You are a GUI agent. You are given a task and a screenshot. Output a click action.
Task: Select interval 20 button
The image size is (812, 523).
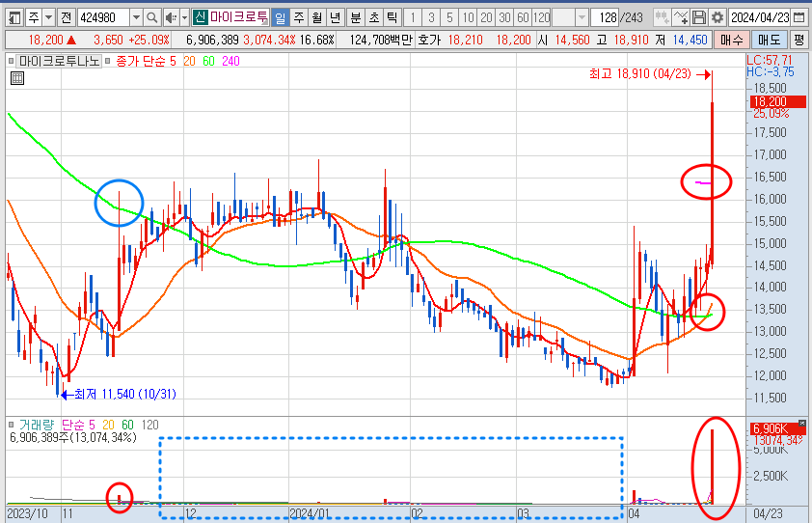tap(486, 18)
